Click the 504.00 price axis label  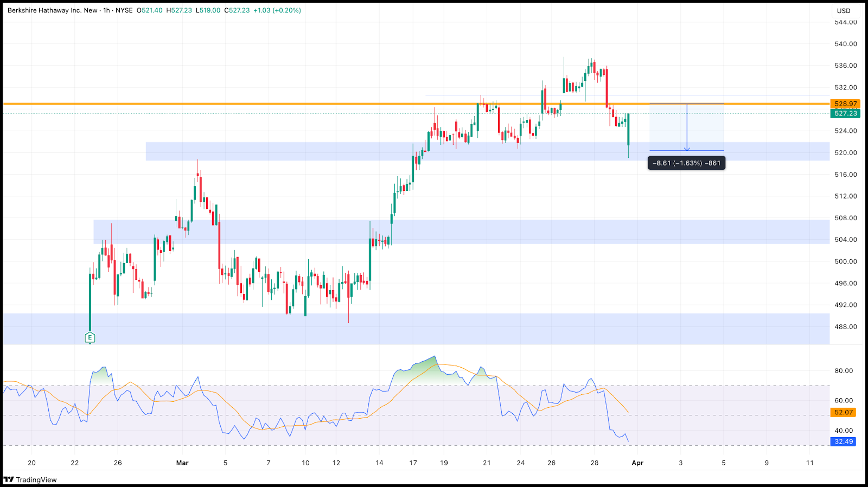coord(846,239)
